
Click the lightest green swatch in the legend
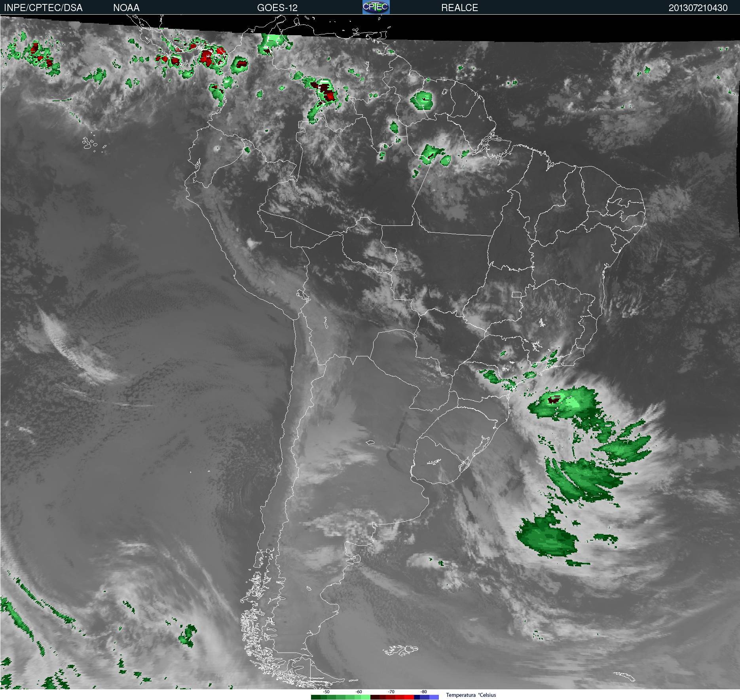366,697
